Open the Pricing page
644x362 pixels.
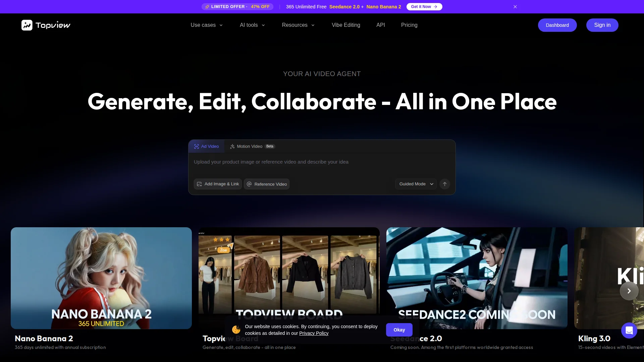point(409,25)
